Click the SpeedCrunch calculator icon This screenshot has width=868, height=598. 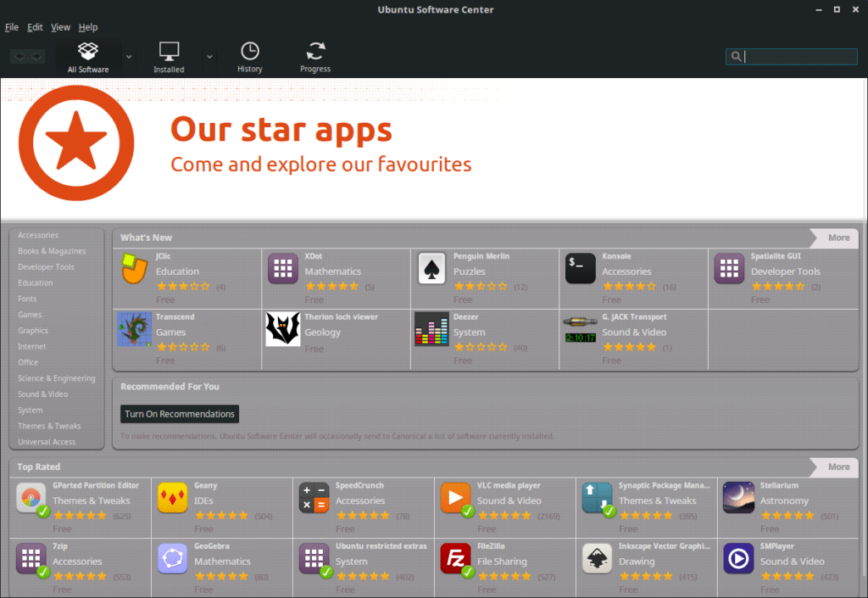pos(314,497)
